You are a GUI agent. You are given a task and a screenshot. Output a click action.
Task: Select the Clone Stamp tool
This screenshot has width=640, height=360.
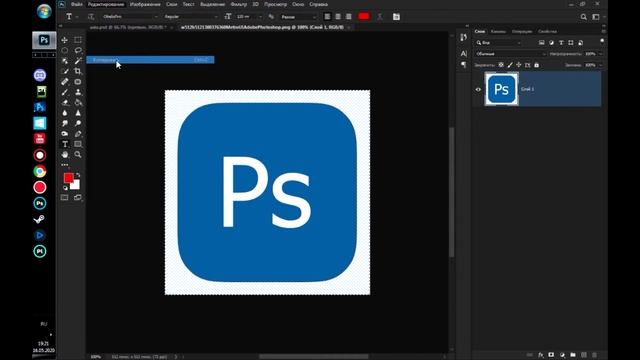click(78, 92)
